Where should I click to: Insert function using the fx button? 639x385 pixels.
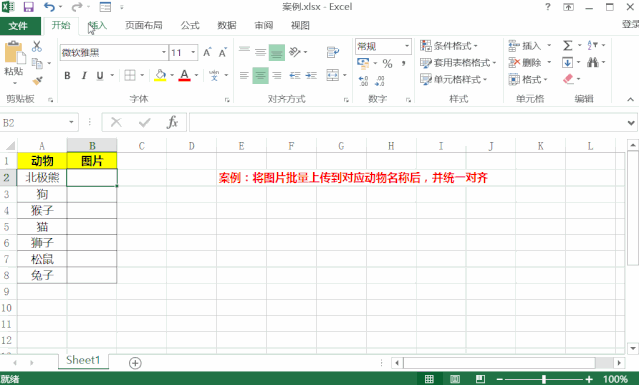point(172,122)
